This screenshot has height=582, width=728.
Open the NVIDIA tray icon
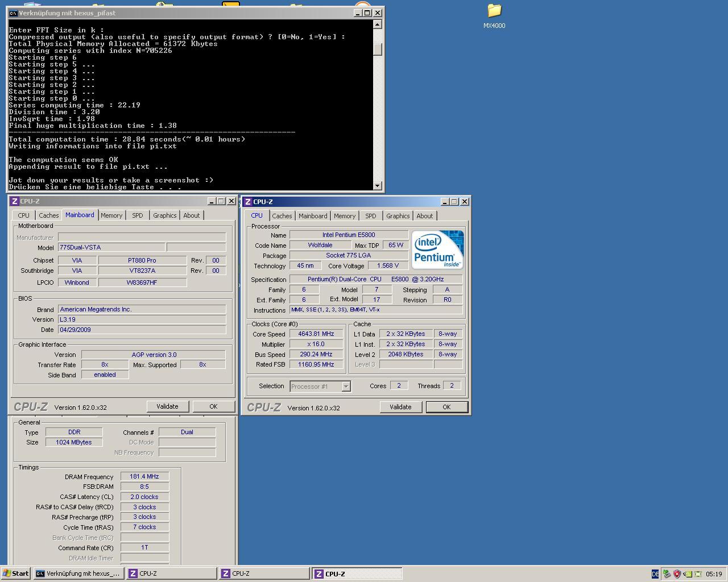(688, 574)
